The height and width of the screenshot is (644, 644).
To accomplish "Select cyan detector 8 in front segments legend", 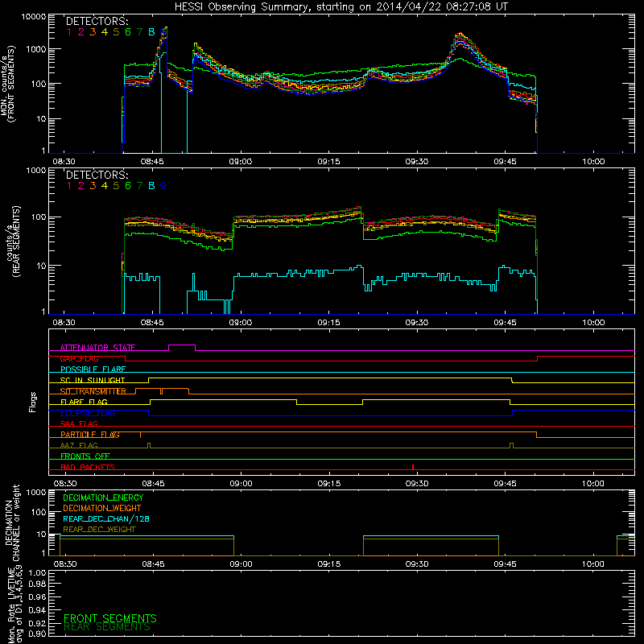I will click(151, 32).
